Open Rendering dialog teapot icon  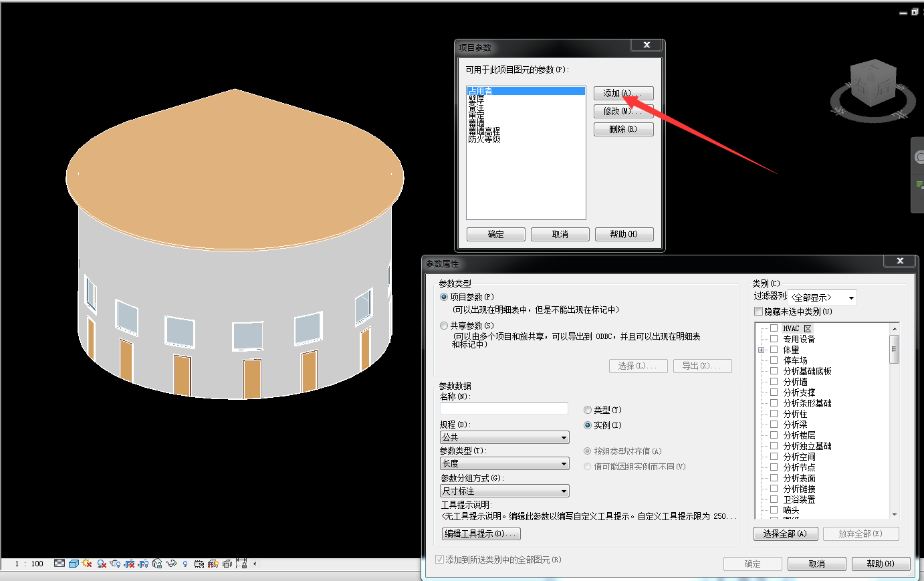pyautogui.click(x=115, y=564)
